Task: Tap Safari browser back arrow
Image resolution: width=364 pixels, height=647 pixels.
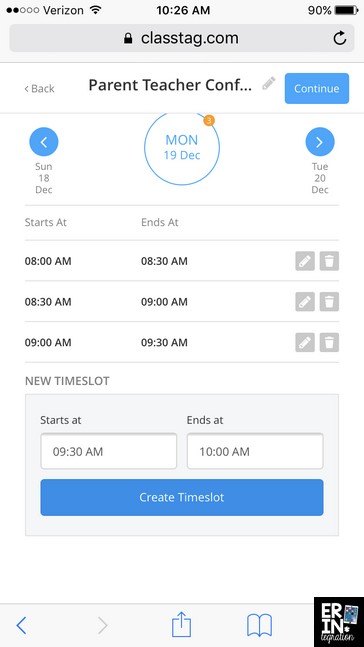Action: pos(21,626)
